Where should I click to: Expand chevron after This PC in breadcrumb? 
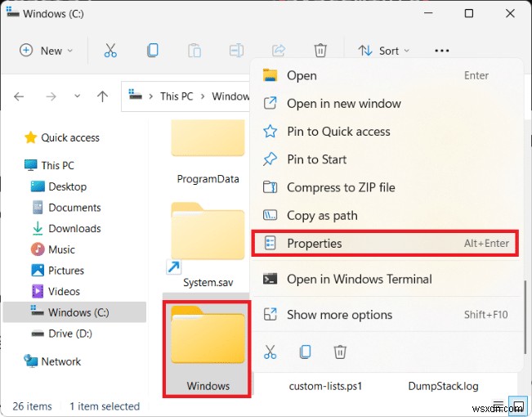[203, 96]
